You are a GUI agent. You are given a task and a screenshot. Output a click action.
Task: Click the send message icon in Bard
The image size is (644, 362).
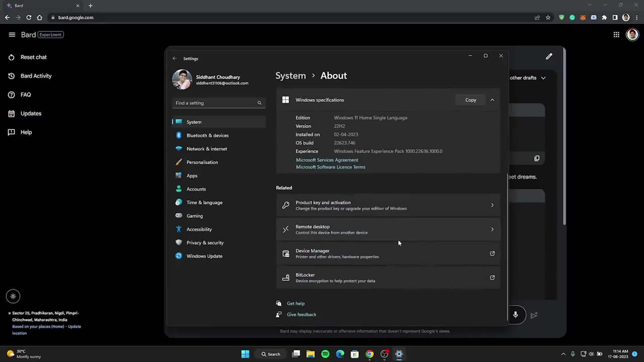click(x=534, y=315)
